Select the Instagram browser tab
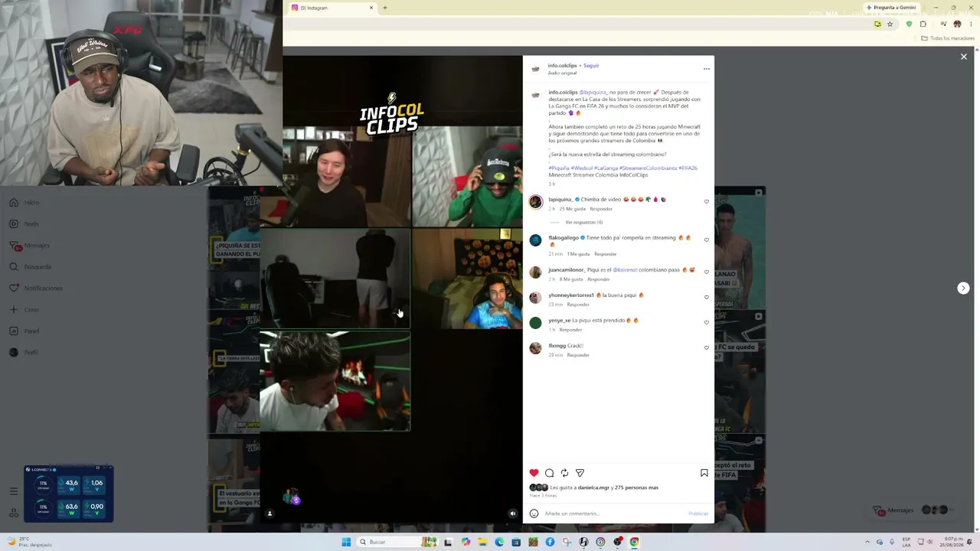This screenshot has width=980, height=551. [331, 8]
